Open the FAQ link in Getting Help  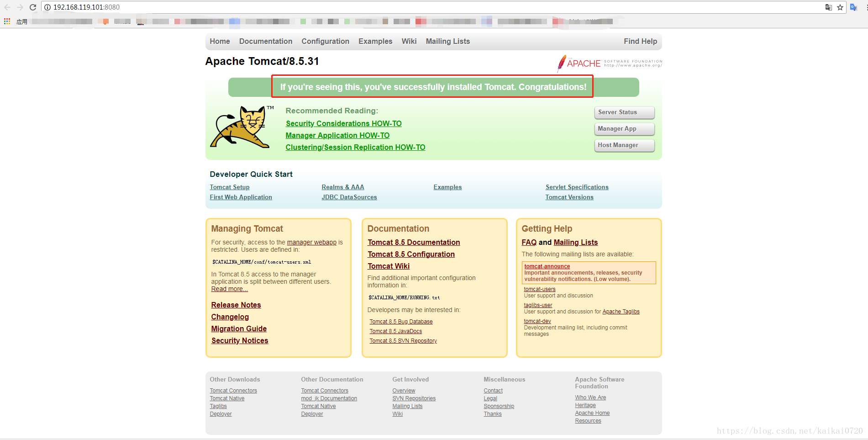click(529, 242)
